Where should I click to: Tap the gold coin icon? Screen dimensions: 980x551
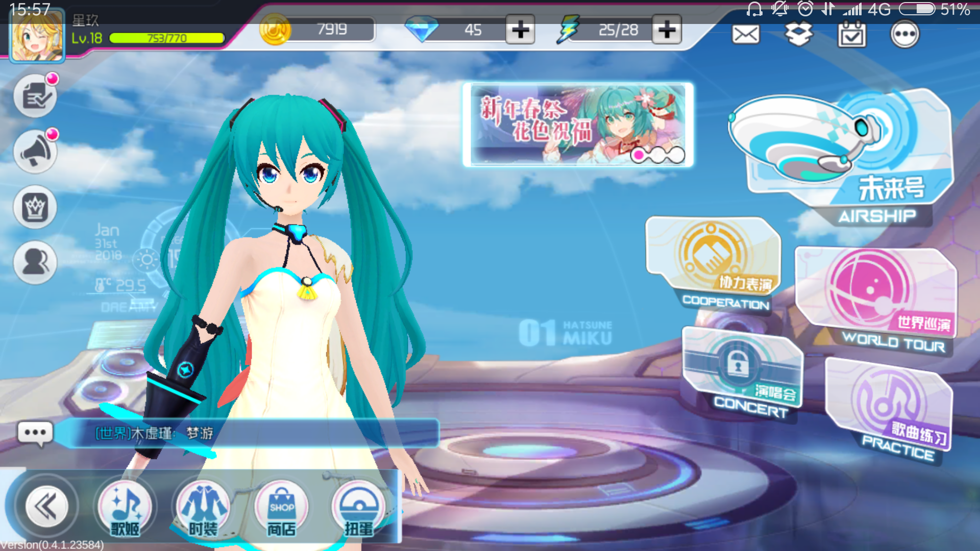click(x=275, y=30)
